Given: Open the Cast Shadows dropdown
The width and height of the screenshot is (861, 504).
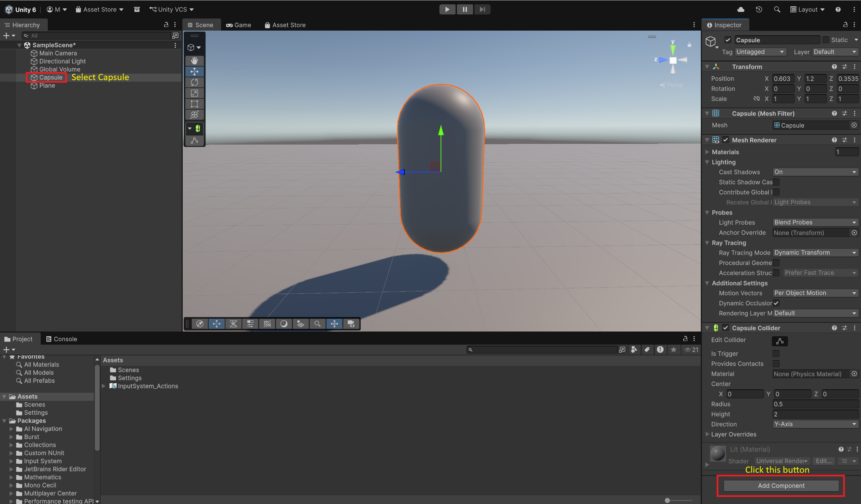Looking at the screenshot, I should click(815, 172).
